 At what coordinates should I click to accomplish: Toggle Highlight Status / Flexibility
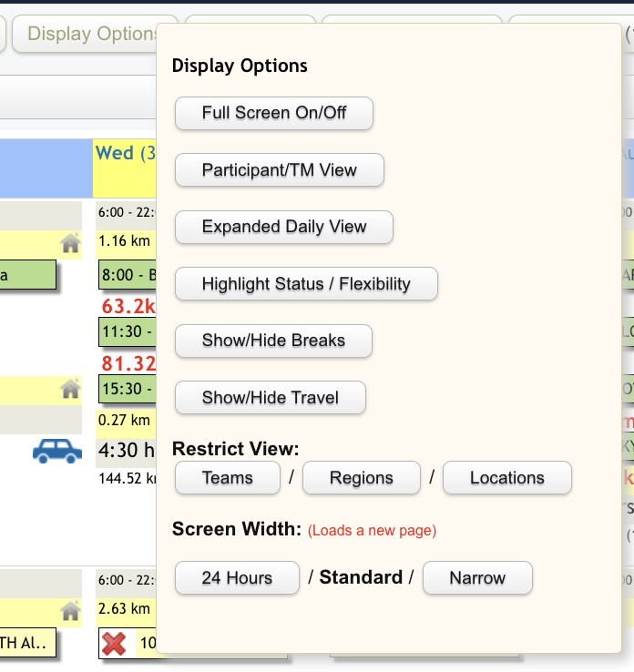pos(306,284)
